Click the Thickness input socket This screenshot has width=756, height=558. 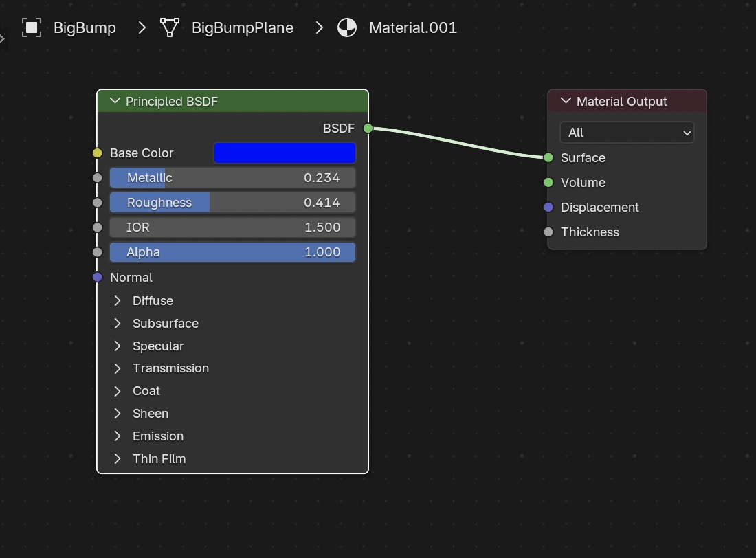click(x=548, y=232)
